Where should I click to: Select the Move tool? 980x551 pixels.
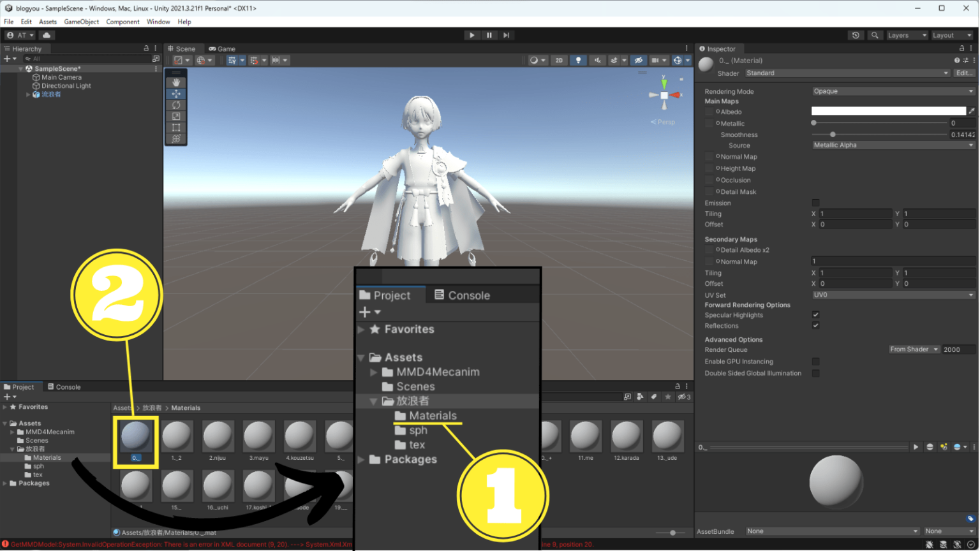(x=175, y=94)
